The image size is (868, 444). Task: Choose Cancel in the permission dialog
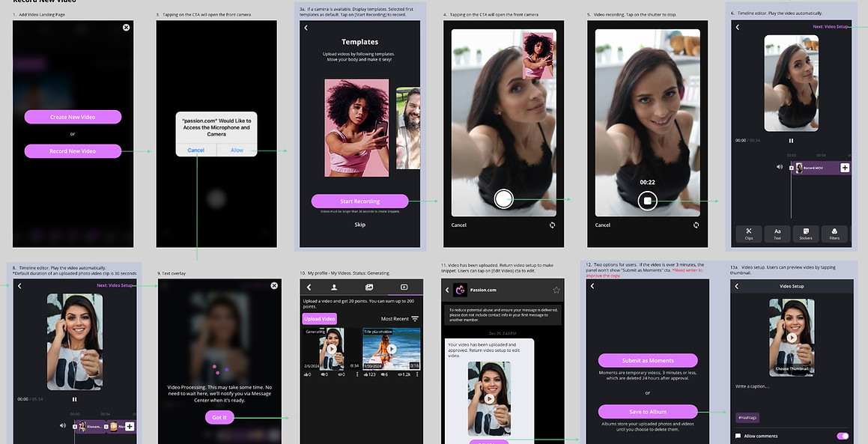[x=196, y=150]
